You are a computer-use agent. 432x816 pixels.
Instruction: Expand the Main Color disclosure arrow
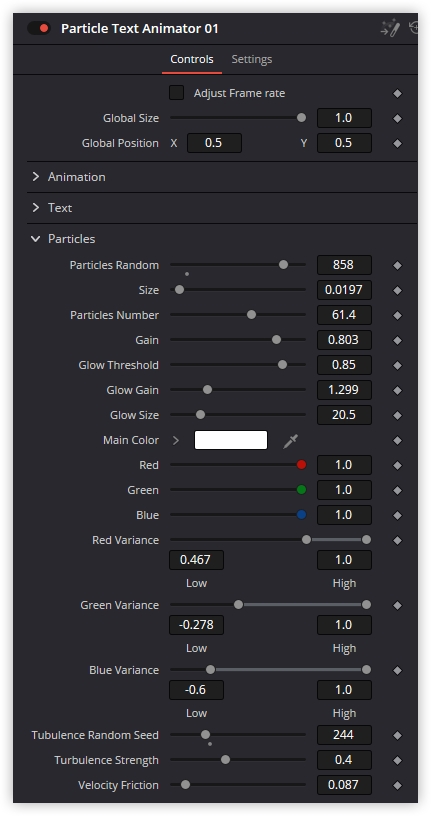pyautogui.click(x=176, y=441)
